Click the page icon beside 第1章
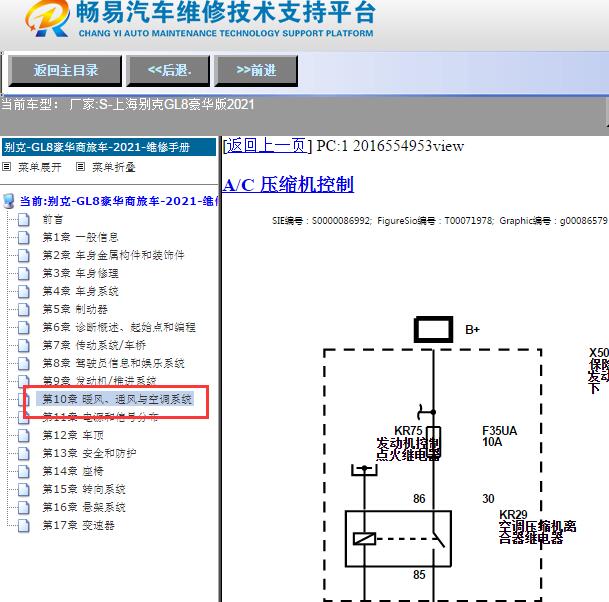Viewport: 609px width, 602px height. coord(24,237)
